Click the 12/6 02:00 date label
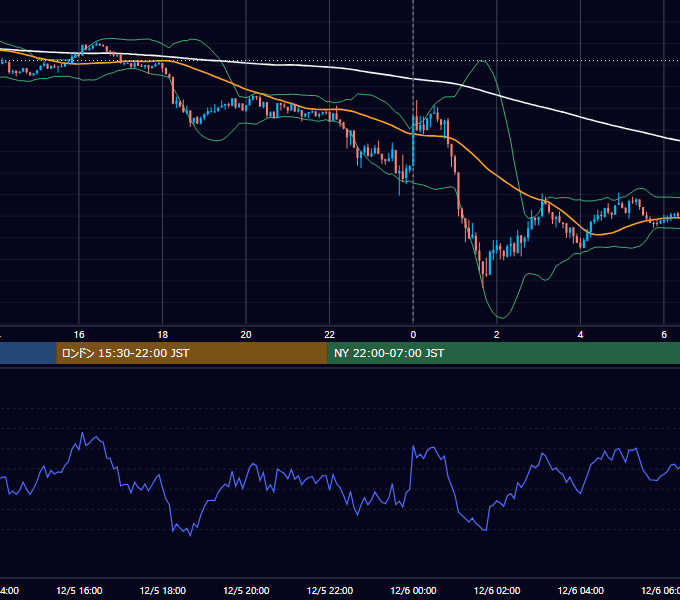The width and height of the screenshot is (680, 600). pyautogui.click(x=497, y=591)
